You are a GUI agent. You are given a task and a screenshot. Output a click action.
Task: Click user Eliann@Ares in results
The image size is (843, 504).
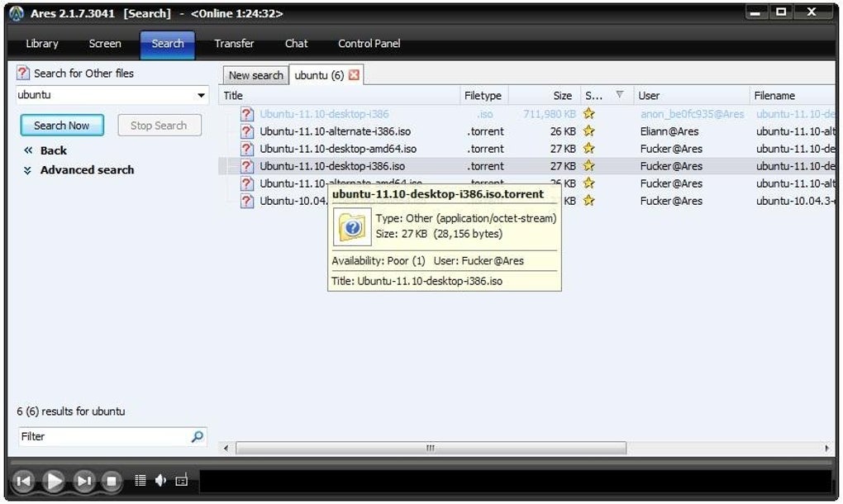point(669,131)
